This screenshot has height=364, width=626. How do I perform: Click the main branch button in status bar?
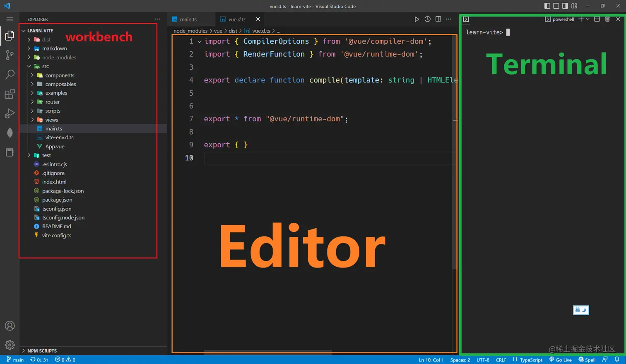15,360
